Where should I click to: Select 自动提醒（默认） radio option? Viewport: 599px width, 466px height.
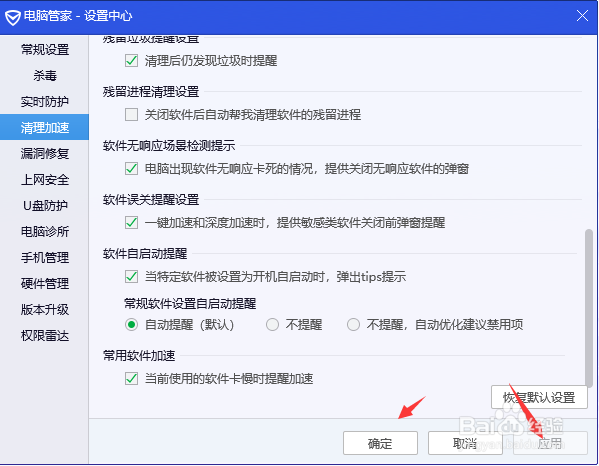tap(131, 325)
